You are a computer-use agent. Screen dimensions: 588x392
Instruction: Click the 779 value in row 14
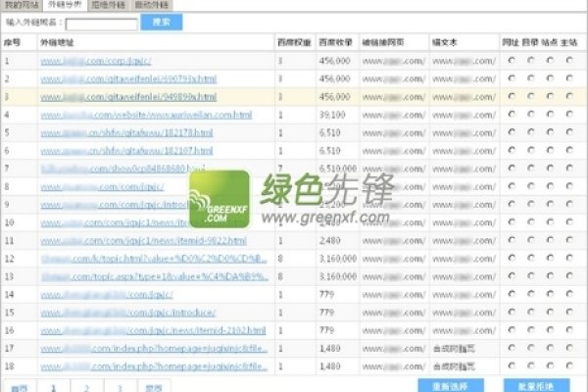pyautogui.click(x=326, y=294)
